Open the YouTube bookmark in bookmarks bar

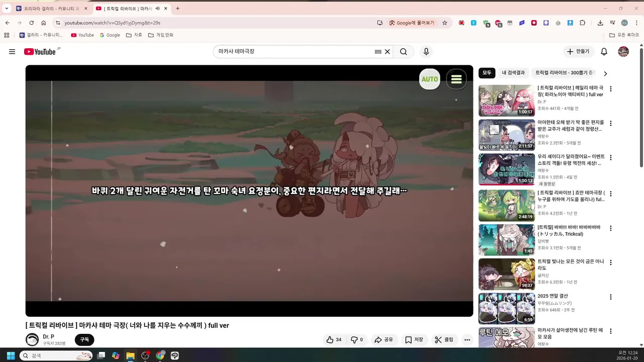tap(83, 35)
